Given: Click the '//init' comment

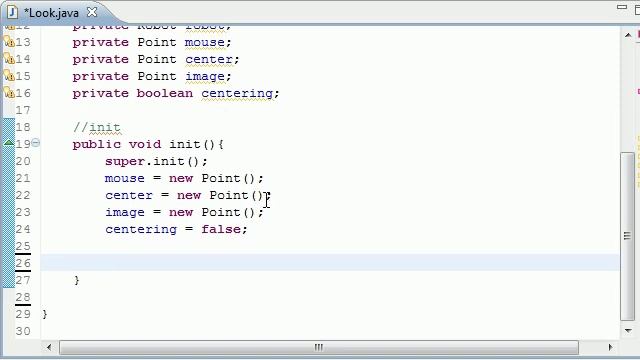Looking at the screenshot, I should [x=97, y=127].
